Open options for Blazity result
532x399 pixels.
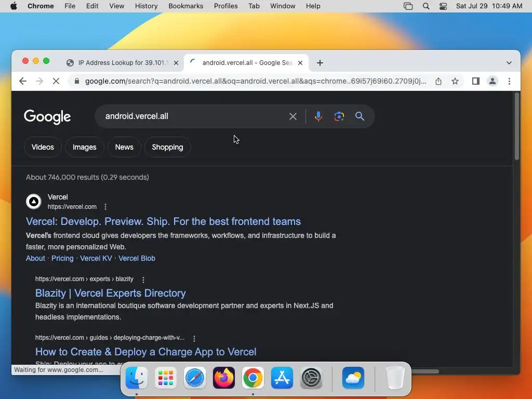[x=143, y=280]
